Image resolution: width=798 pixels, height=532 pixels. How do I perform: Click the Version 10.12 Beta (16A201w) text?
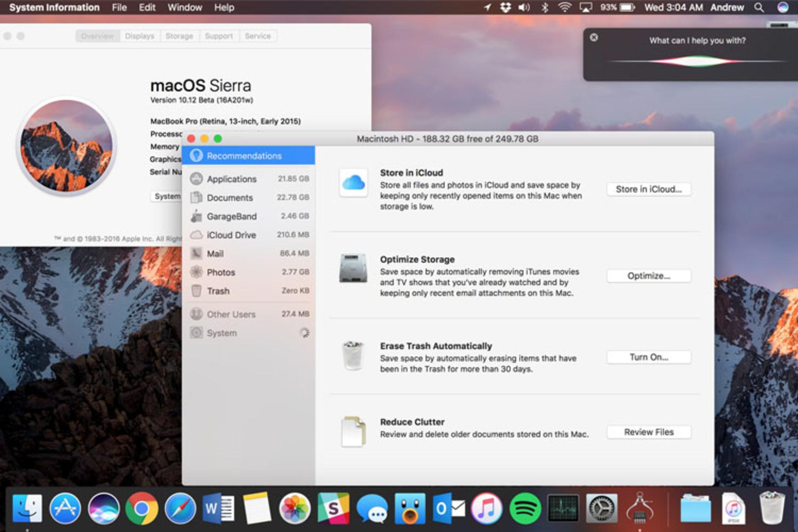[202, 100]
